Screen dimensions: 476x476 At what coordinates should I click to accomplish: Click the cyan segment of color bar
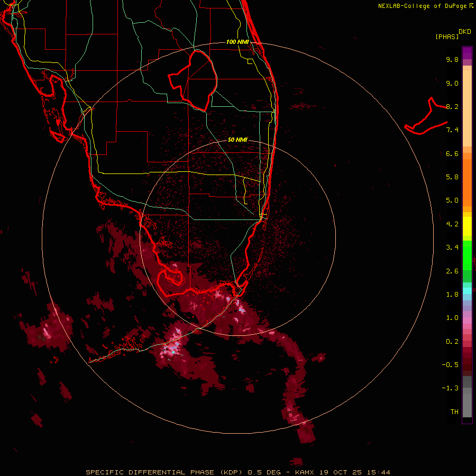click(x=467, y=291)
